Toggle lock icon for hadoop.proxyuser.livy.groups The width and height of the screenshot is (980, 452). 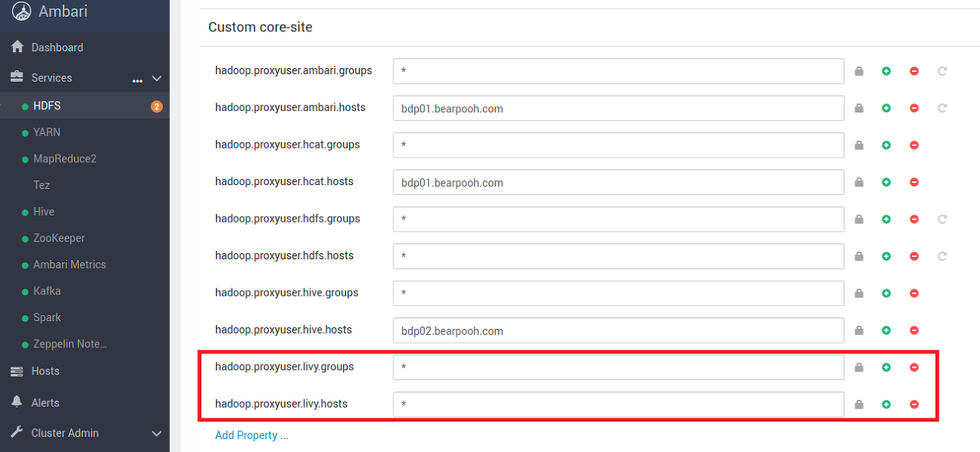859,367
